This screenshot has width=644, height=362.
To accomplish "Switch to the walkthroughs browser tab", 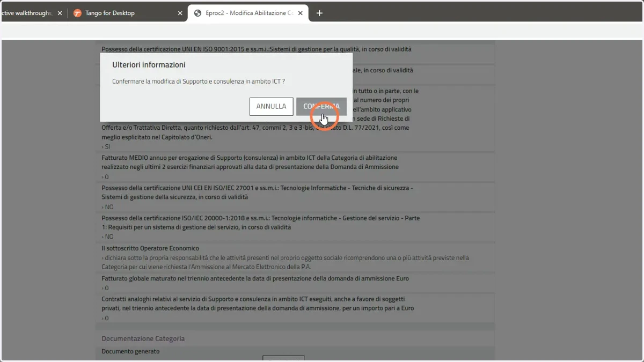I will click(x=32, y=13).
